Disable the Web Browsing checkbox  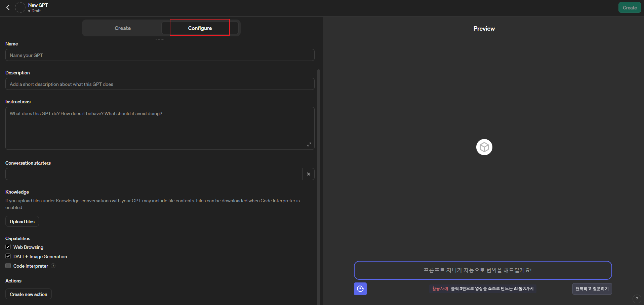tap(8, 247)
